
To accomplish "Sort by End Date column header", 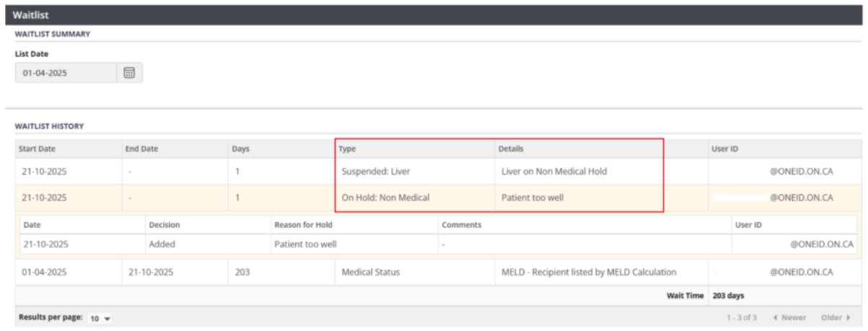I will tap(142, 149).
